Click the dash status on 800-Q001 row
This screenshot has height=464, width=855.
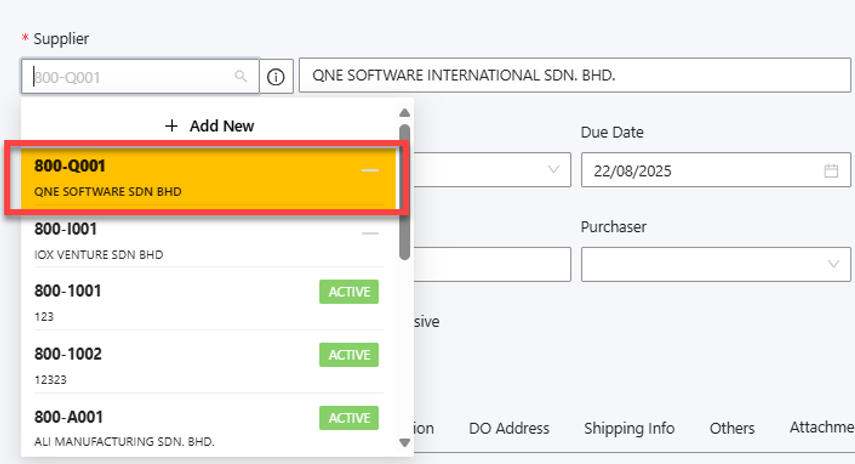coord(370,171)
